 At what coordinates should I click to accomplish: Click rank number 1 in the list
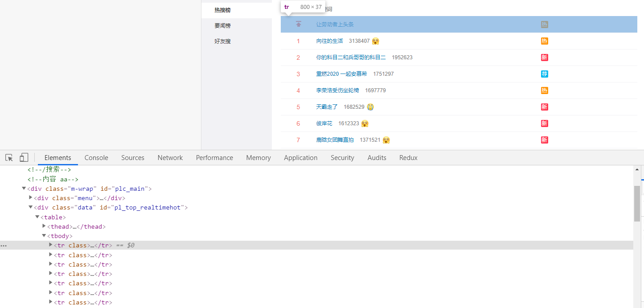point(299,41)
